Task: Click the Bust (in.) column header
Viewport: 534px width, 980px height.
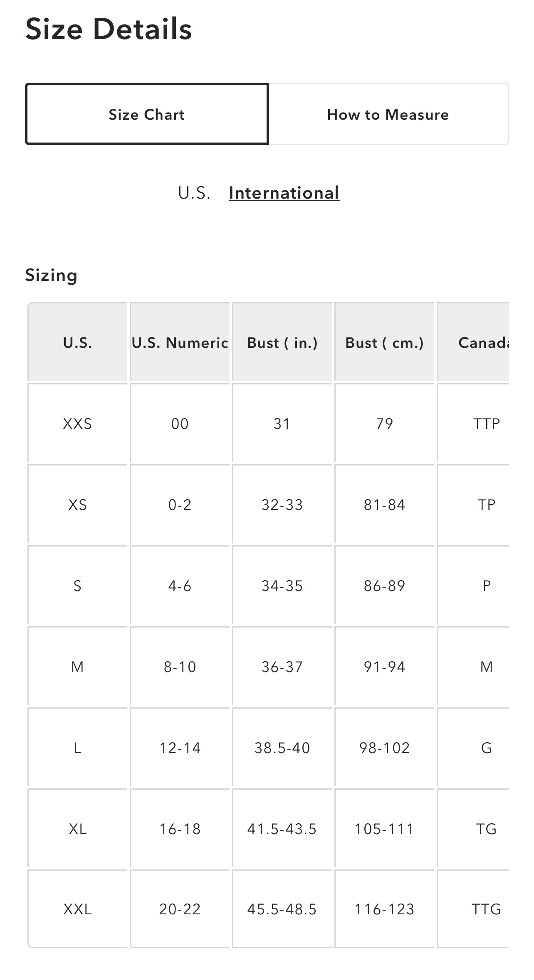Action: point(282,342)
